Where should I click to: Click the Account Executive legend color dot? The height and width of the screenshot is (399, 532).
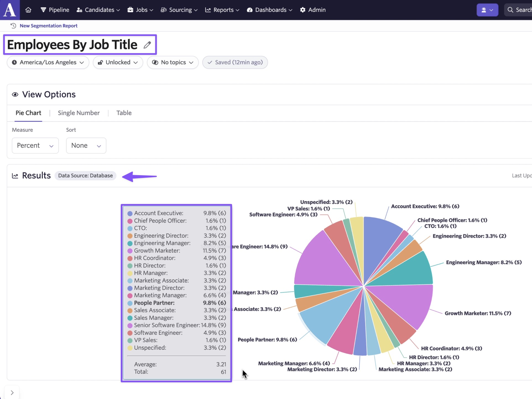point(130,213)
